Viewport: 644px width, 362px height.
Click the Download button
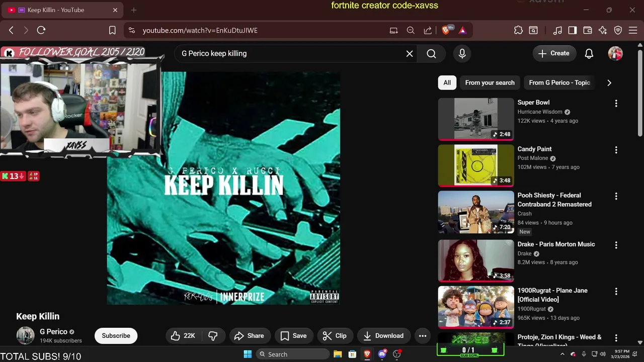(384, 336)
